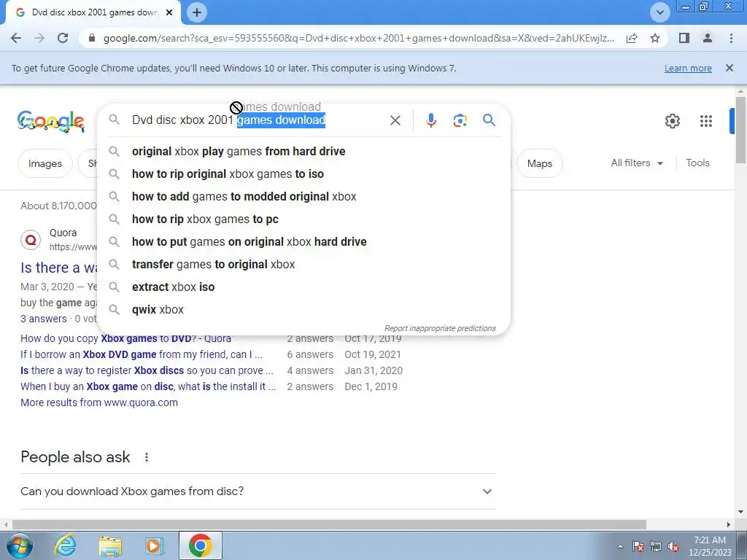Select suggestion original xbox play games
747x560 pixels.
click(303, 152)
